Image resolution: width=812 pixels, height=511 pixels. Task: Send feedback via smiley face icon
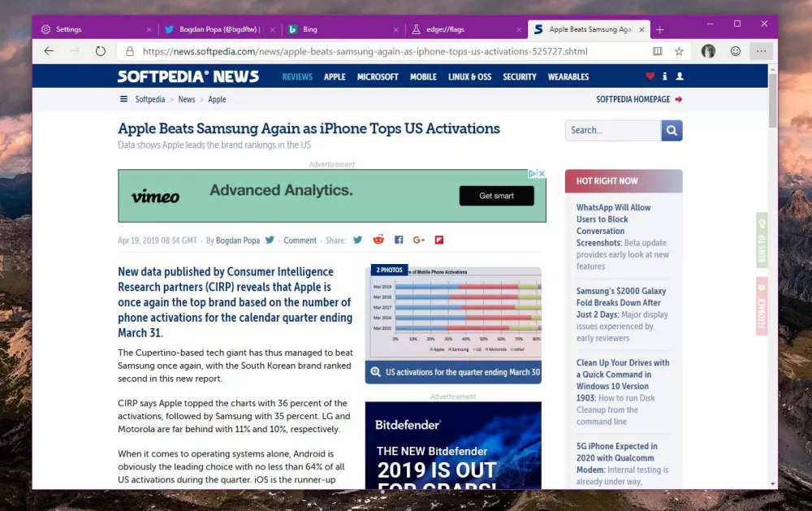(736, 51)
